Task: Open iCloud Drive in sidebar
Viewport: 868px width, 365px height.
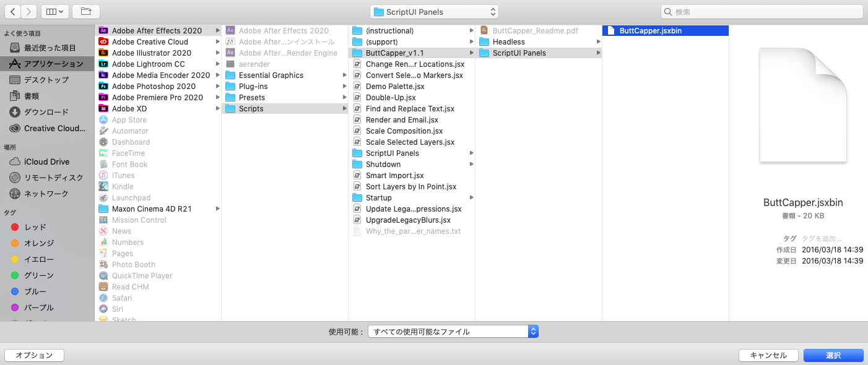Action: [47, 161]
